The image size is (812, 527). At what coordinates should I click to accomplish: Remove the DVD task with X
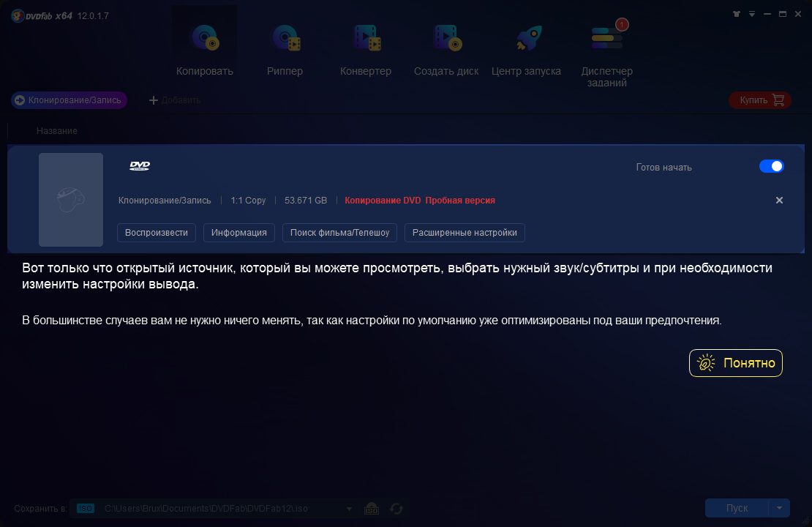point(779,200)
